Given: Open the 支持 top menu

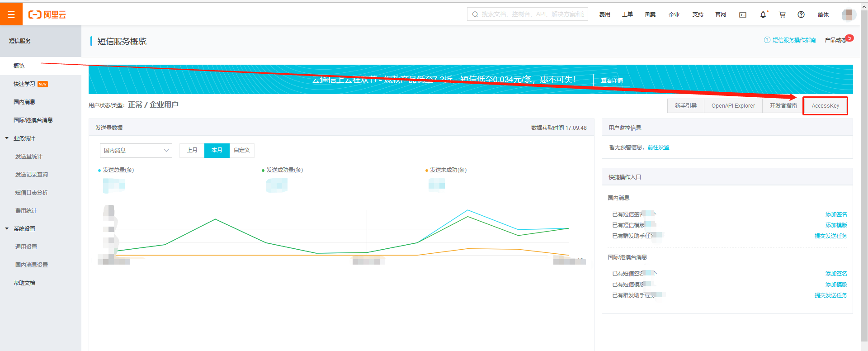Looking at the screenshot, I should [698, 14].
